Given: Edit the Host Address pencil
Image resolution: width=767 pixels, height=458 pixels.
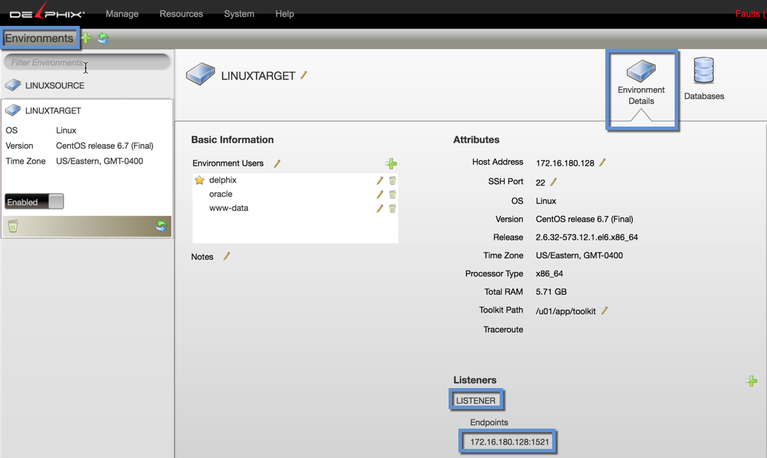Looking at the screenshot, I should click(602, 162).
